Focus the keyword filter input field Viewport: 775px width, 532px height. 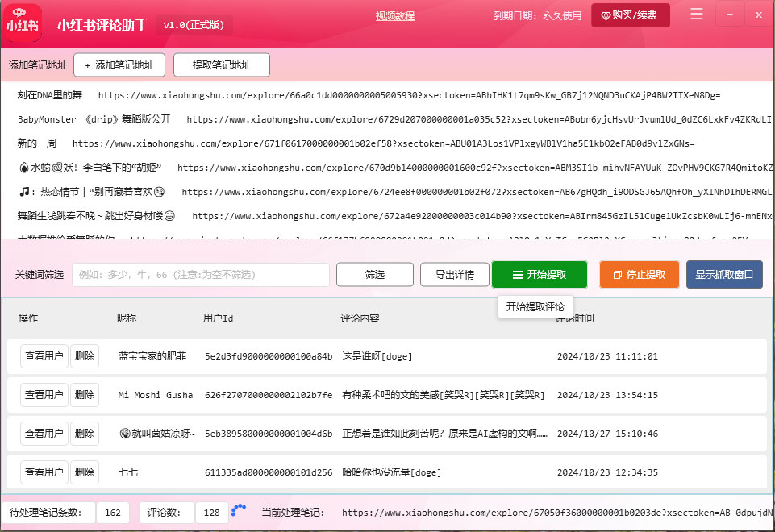(x=200, y=275)
